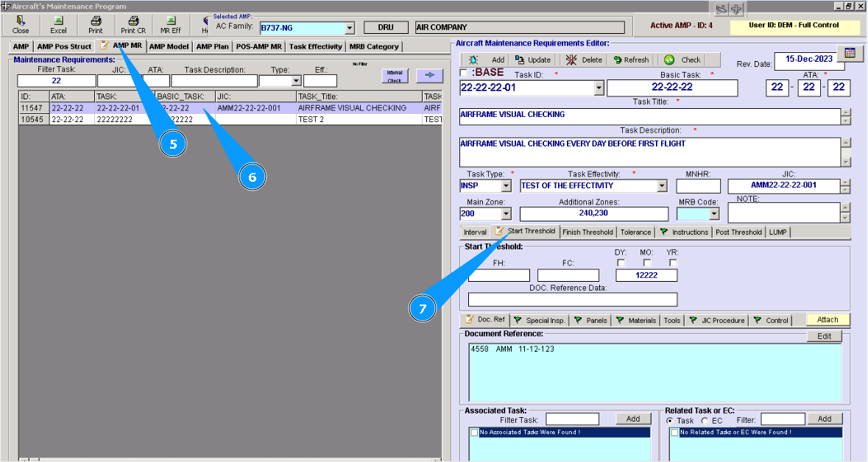Switch to the Finish Threshold tab
Viewport: 868px width, 462px height.
(588, 232)
